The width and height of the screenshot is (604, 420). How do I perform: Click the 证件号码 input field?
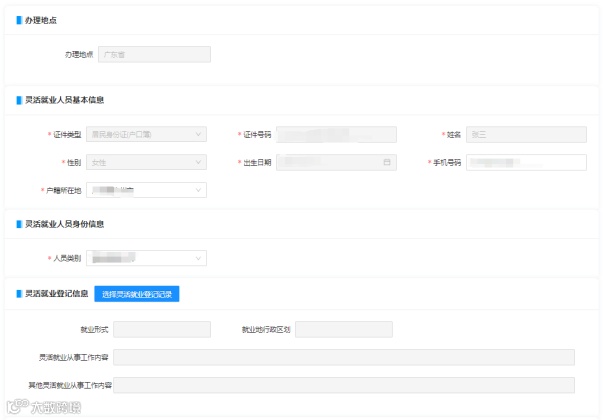click(x=336, y=134)
